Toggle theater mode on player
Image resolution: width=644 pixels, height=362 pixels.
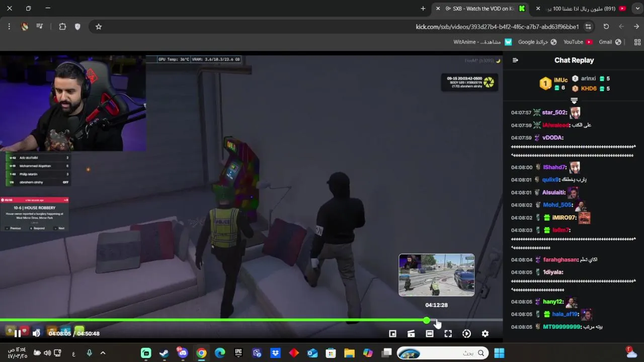429,333
